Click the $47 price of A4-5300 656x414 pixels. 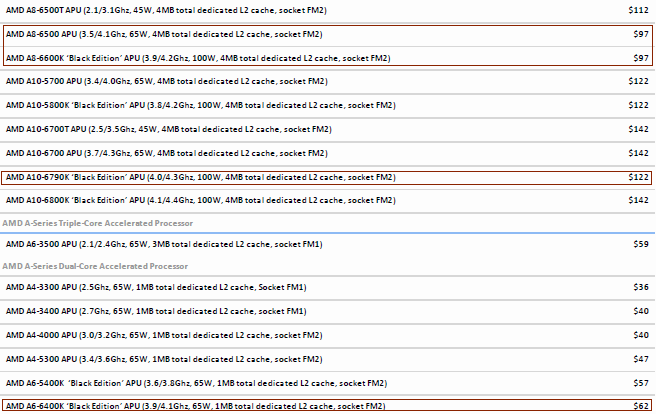click(641, 359)
